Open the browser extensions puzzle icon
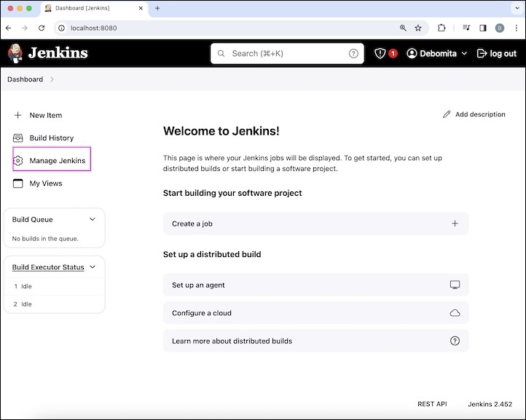Image resolution: width=526 pixels, height=420 pixels. [441, 28]
